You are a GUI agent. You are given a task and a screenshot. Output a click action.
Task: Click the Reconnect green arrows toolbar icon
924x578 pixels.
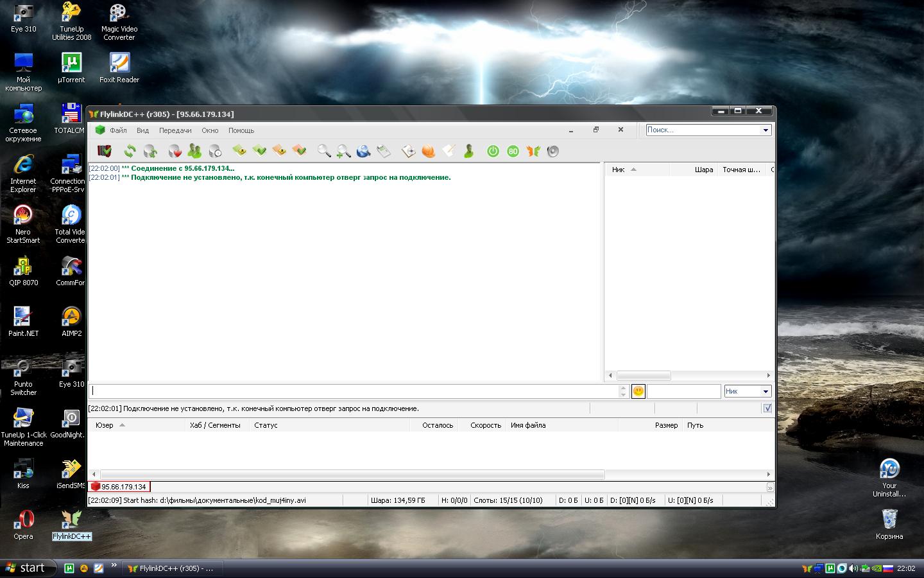tap(130, 151)
